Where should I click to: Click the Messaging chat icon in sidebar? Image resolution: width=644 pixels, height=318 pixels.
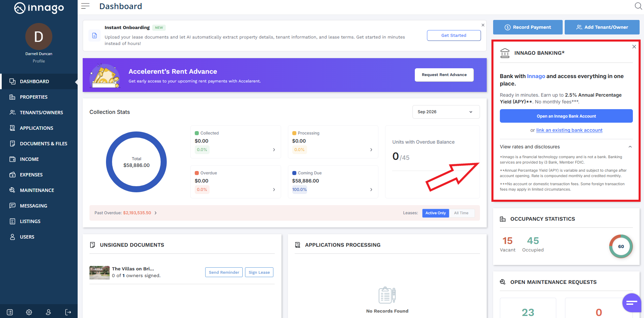click(12, 206)
